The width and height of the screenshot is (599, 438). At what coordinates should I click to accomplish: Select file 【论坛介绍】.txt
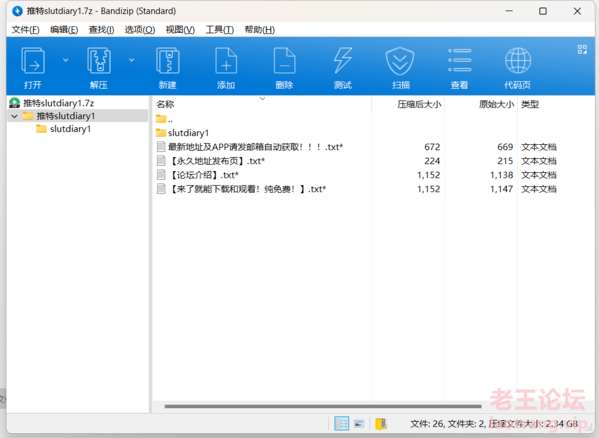[203, 175]
